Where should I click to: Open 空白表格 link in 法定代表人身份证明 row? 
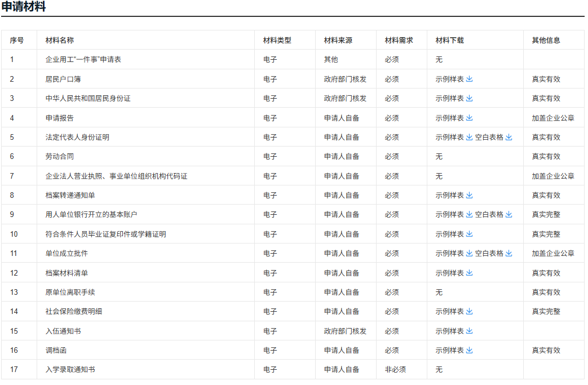(x=489, y=137)
